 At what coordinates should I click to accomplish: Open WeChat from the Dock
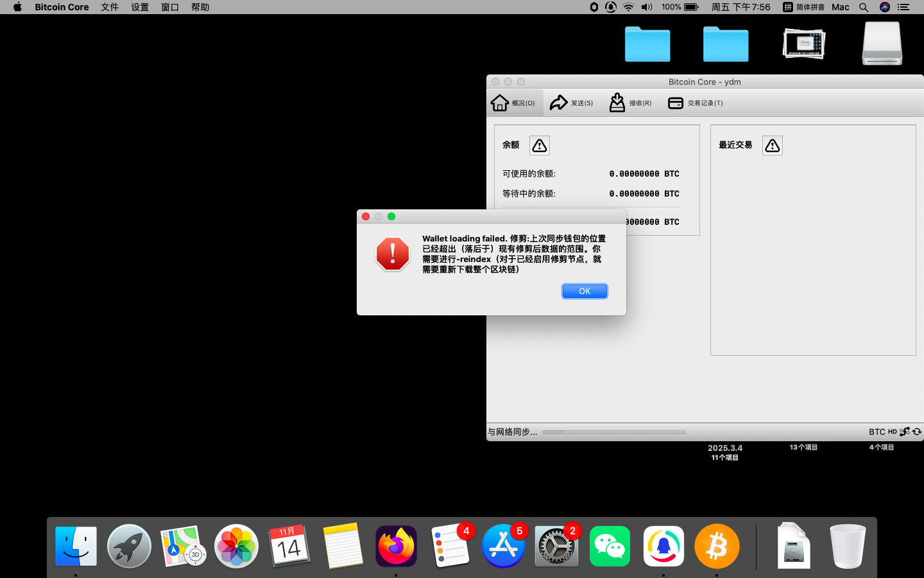[610, 547]
